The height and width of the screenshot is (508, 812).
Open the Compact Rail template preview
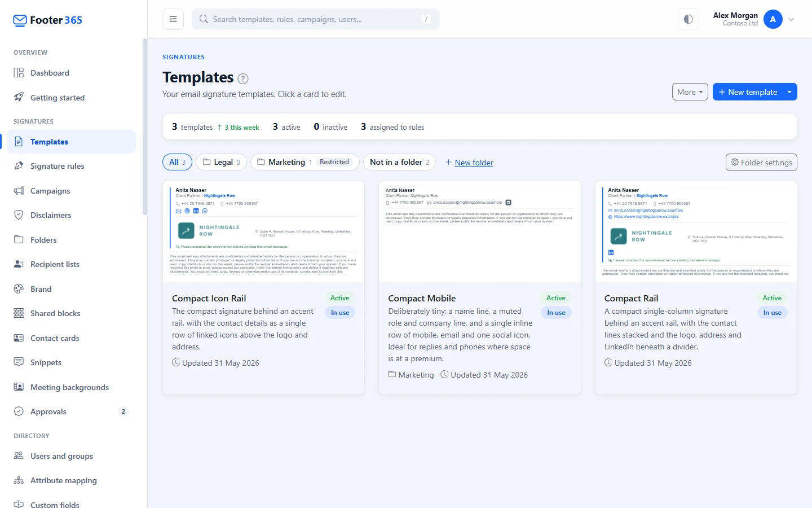696,231
